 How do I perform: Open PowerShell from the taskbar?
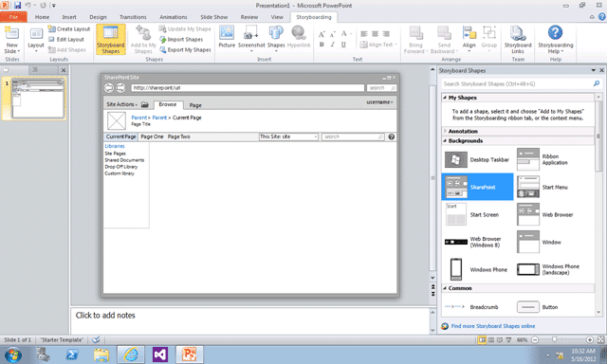tap(72, 355)
